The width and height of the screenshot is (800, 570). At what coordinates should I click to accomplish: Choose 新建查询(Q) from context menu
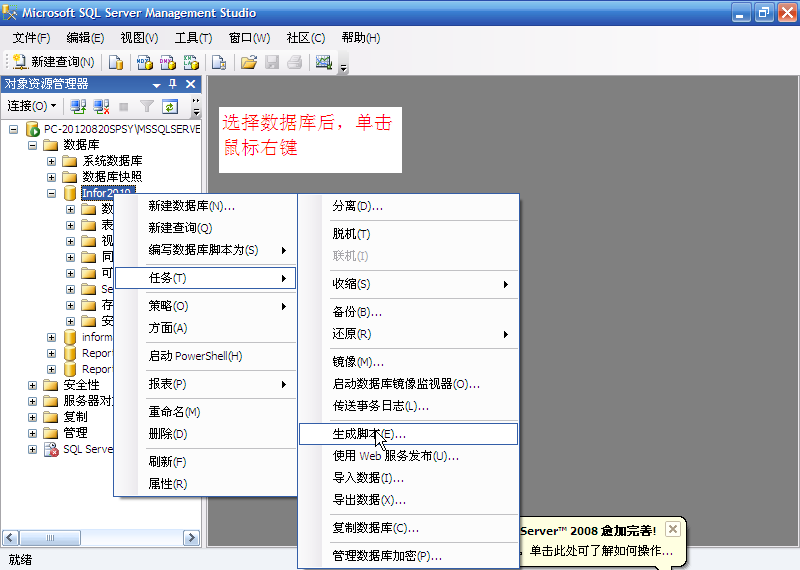(x=206, y=228)
